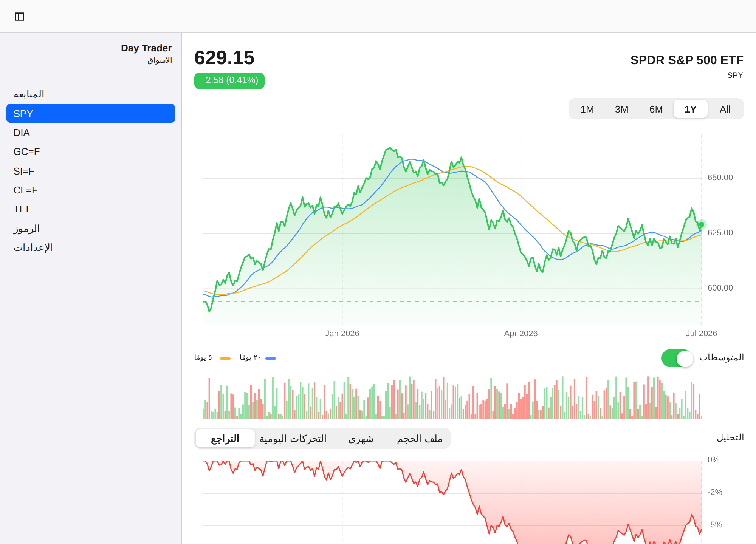This screenshot has height=544, width=756.
Task: Select the 1M time range
Action: pyautogui.click(x=587, y=109)
